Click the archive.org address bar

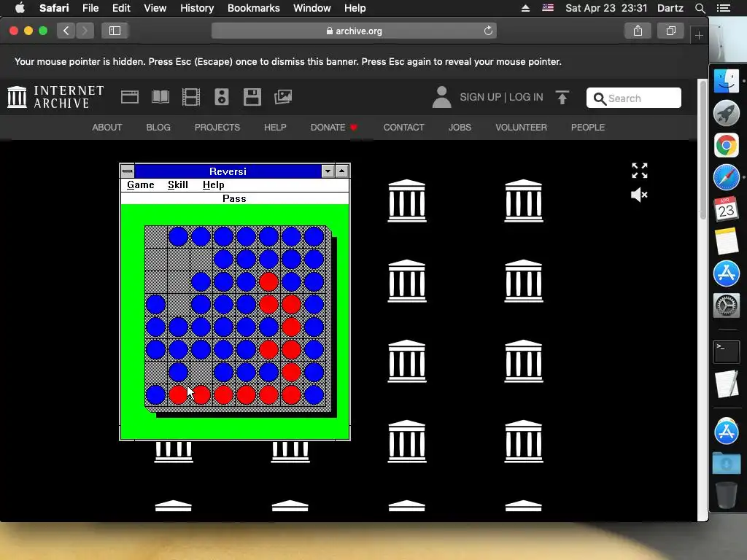(x=354, y=31)
